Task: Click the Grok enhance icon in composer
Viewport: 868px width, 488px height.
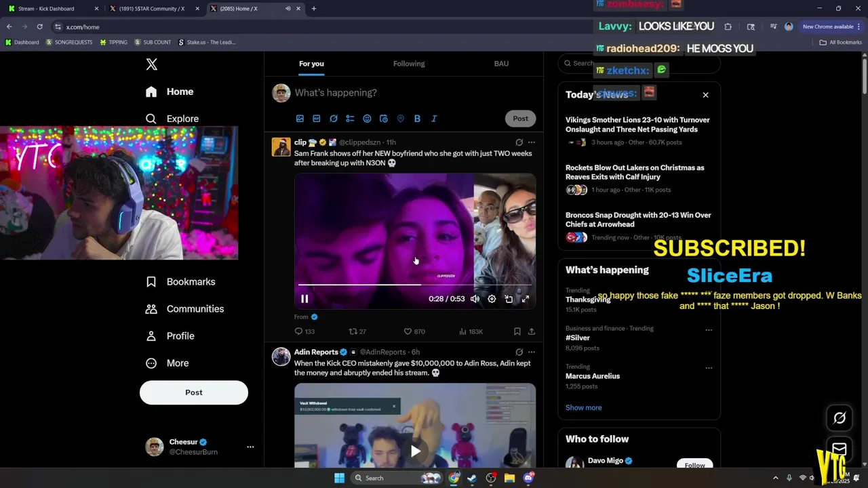Action: [334, 119]
